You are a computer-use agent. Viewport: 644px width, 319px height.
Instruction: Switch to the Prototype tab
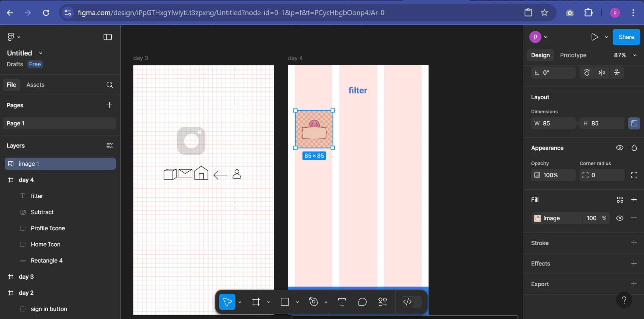pos(573,55)
